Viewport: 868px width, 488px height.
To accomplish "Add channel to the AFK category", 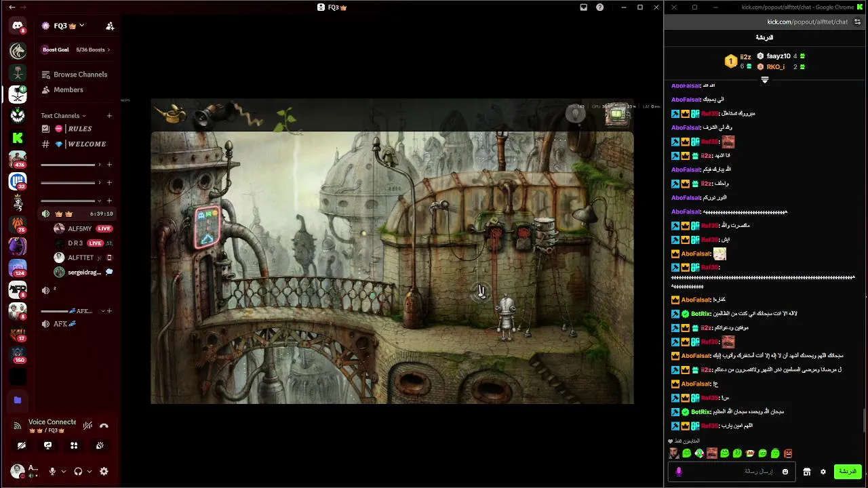I will (x=110, y=311).
